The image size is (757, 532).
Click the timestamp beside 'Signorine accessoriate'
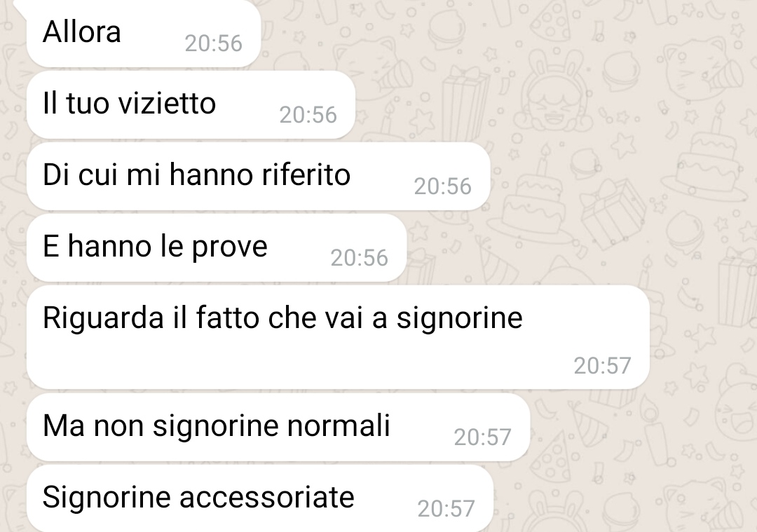(x=446, y=509)
